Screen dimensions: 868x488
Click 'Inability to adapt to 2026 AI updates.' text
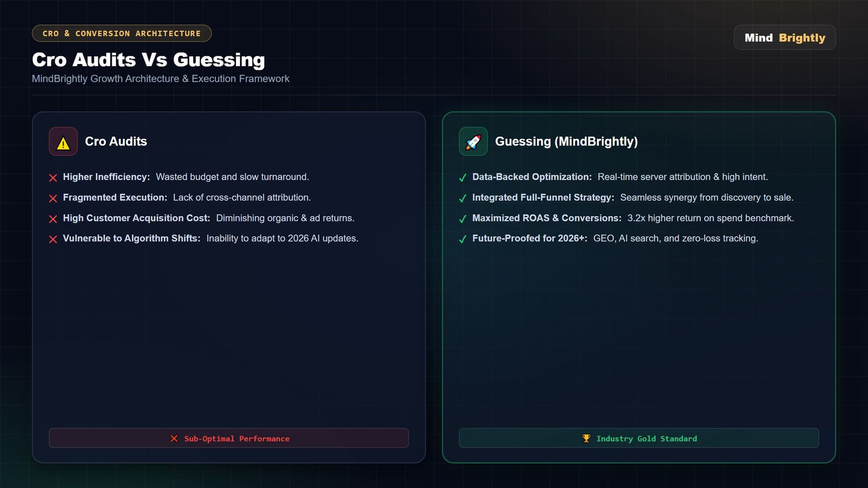coord(283,238)
